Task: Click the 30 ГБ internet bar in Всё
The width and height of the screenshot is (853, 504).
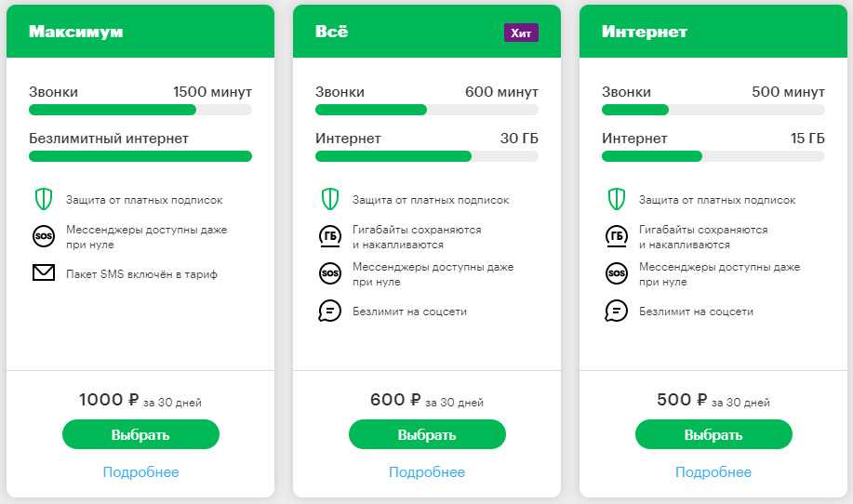Action: (426, 156)
